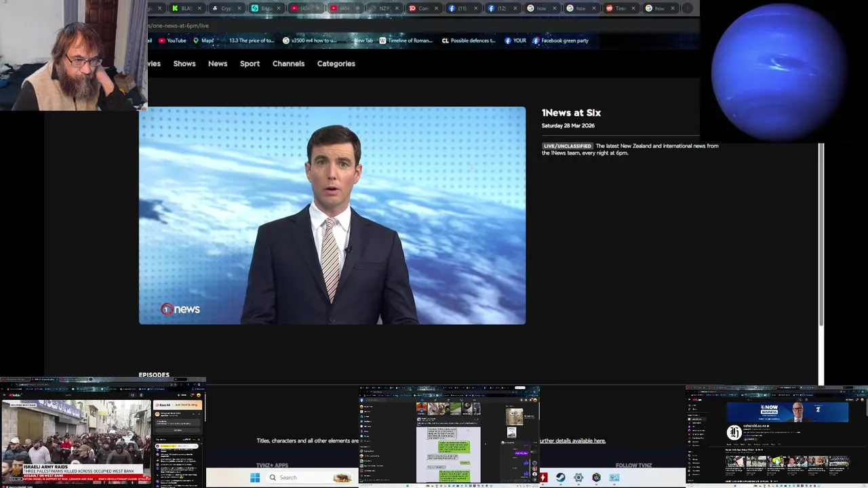The image size is (868, 488).
Task: Click the EPISODES heading
Action: click(154, 375)
